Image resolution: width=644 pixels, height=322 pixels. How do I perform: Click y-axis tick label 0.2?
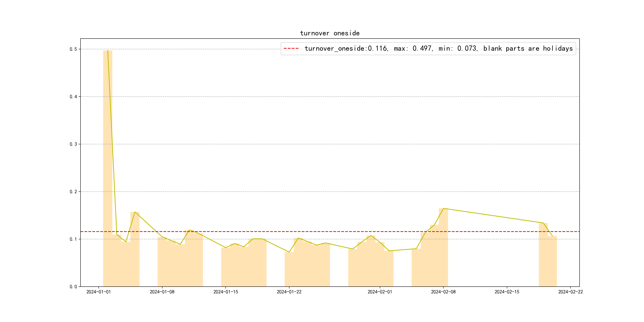(73, 192)
